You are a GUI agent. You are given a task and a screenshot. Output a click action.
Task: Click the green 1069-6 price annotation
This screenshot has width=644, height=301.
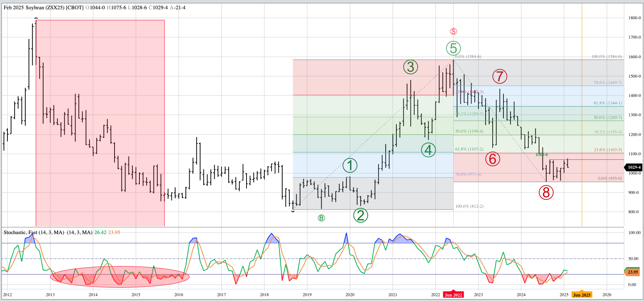click(x=541, y=155)
